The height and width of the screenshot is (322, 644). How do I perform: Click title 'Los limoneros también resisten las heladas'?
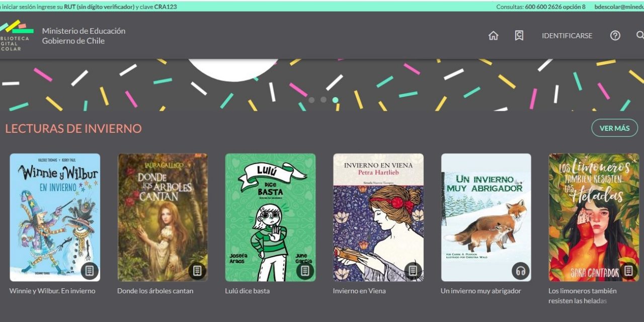click(583, 296)
